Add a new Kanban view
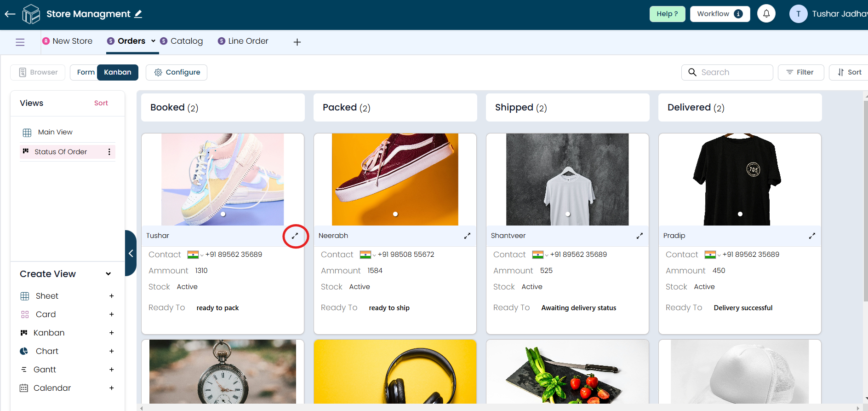 tap(111, 333)
